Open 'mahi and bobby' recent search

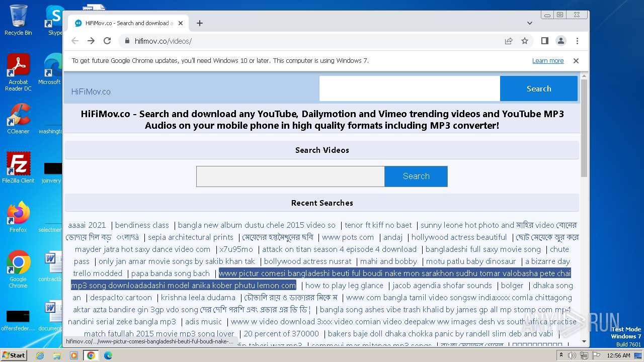[x=388, y=261]
